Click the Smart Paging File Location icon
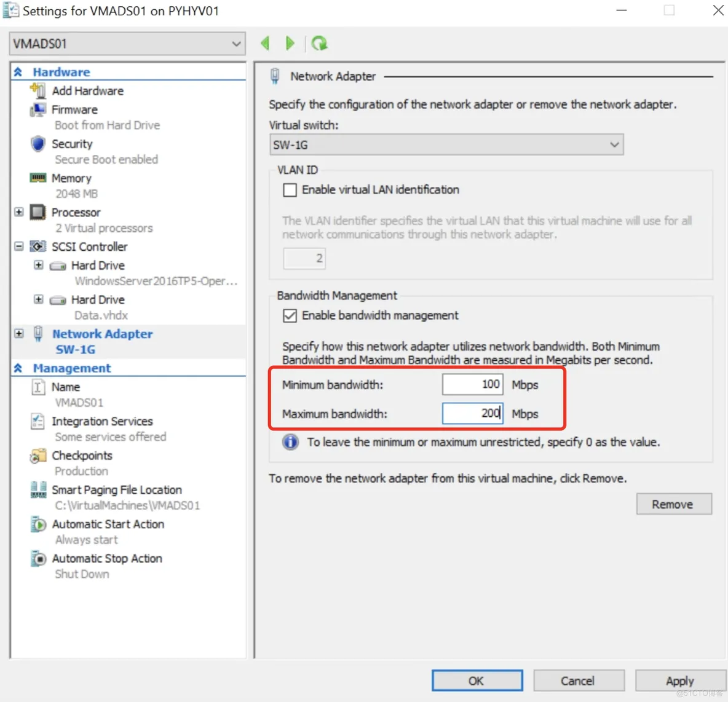 pos(38,490)
